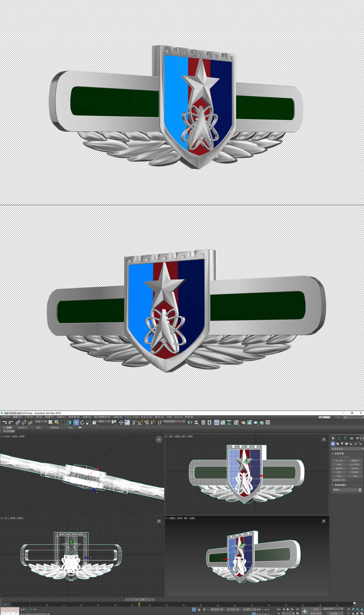
Task: Click the 加强型文本 button
Action: point(339,480)
